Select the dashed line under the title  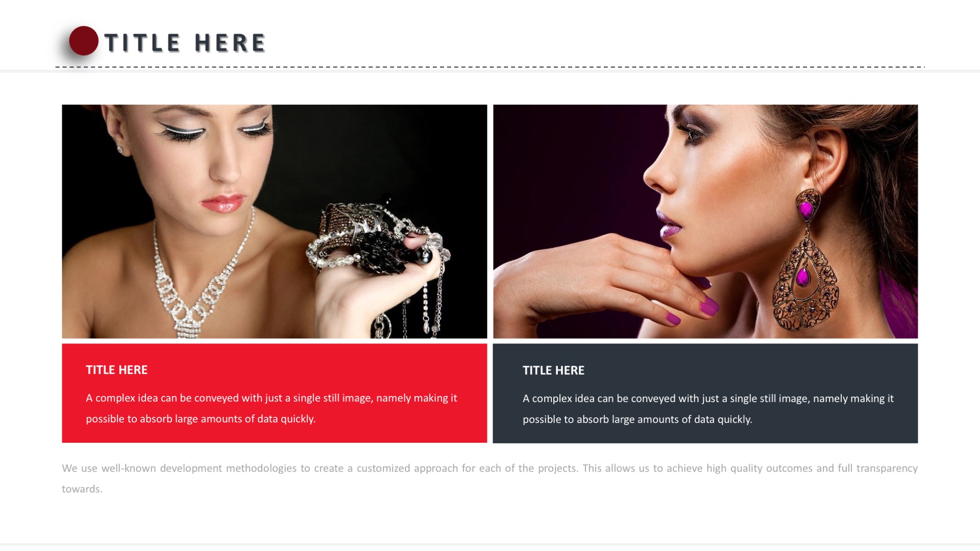tap(490, 67)
